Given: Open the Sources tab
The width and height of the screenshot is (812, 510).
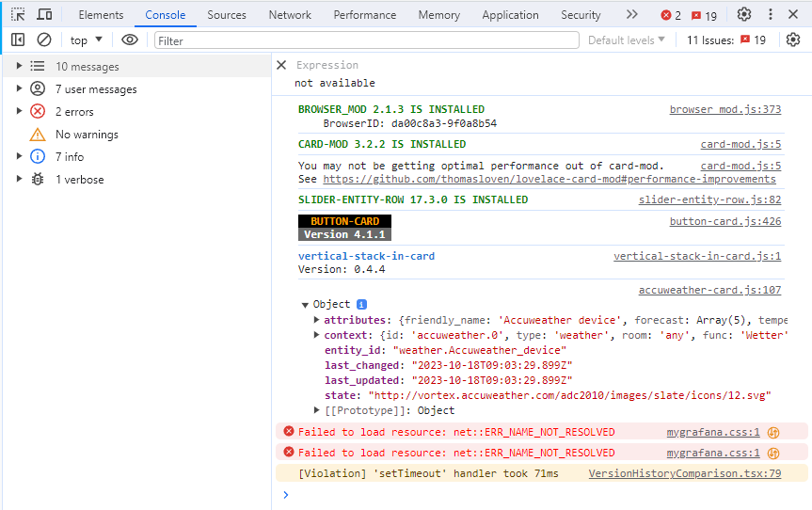Looking at the screenshot, I should pyautogui.click(x=227, y=15).
